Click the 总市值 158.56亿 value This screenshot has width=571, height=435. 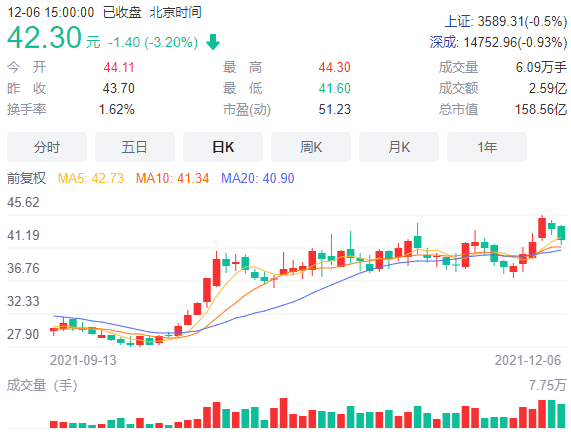541,109
